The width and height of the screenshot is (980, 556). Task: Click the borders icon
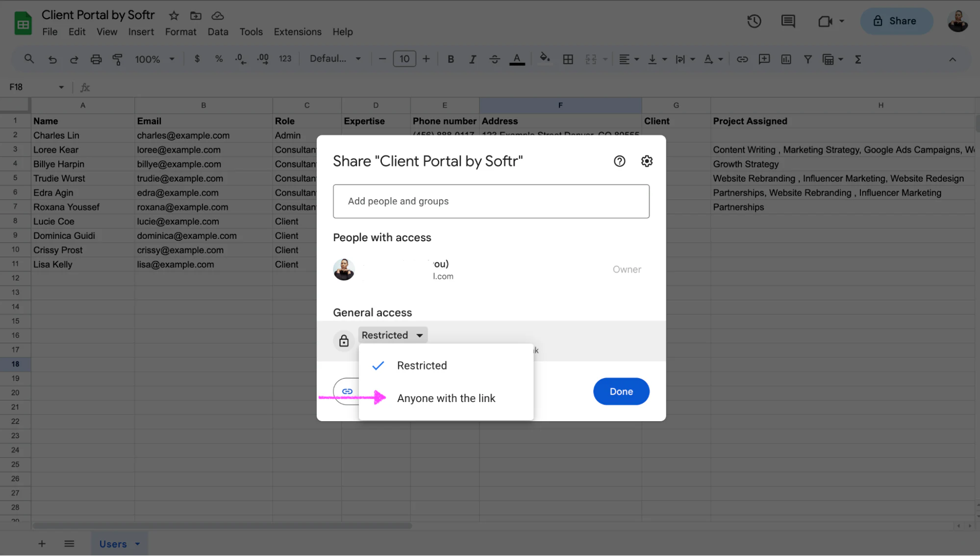[x=568, y=59]
